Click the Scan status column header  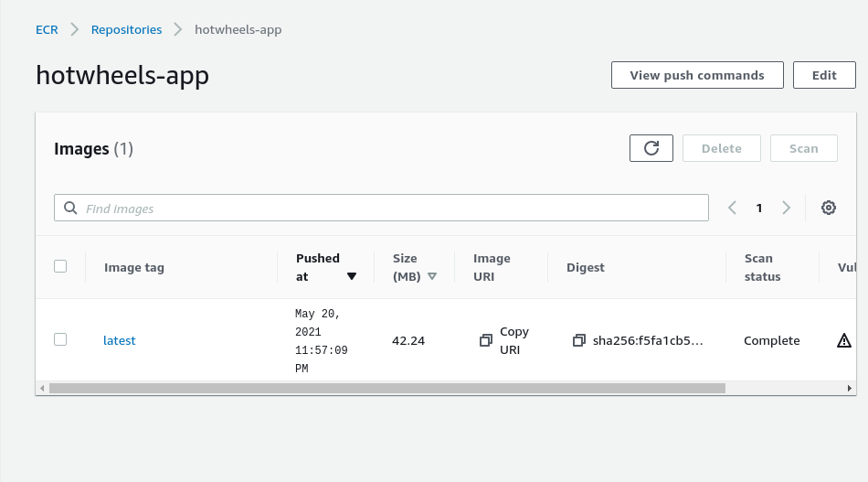point(762,267)
